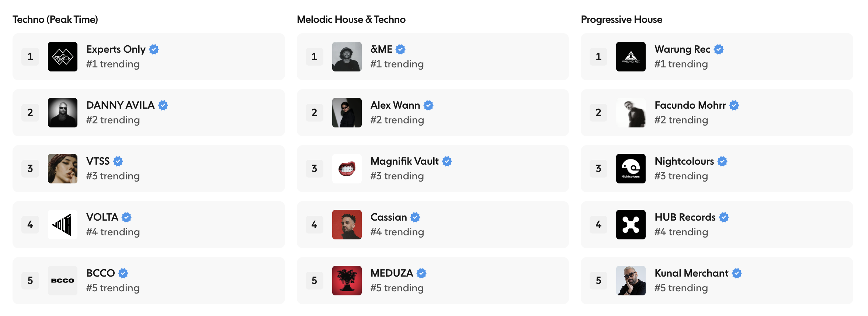Screen dimensions: 868x316
Task: Click the Experts Only diamond logo
Action: pos(63,57)
